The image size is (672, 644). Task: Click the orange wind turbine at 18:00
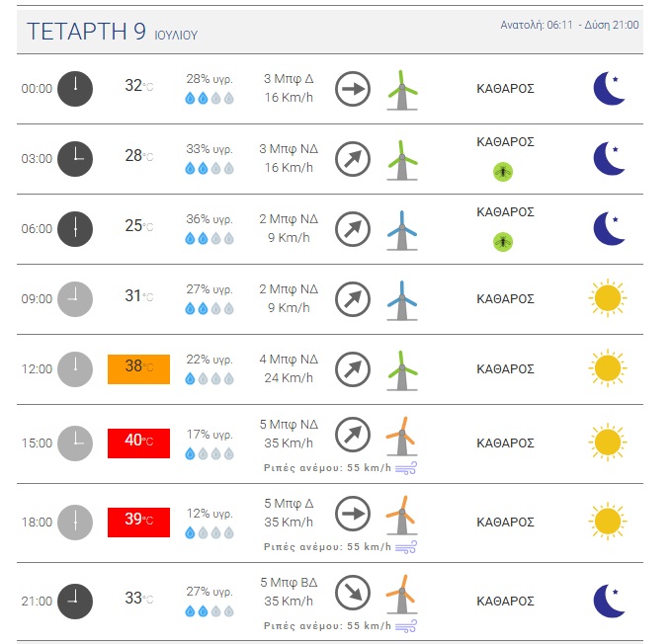[402, 515]
